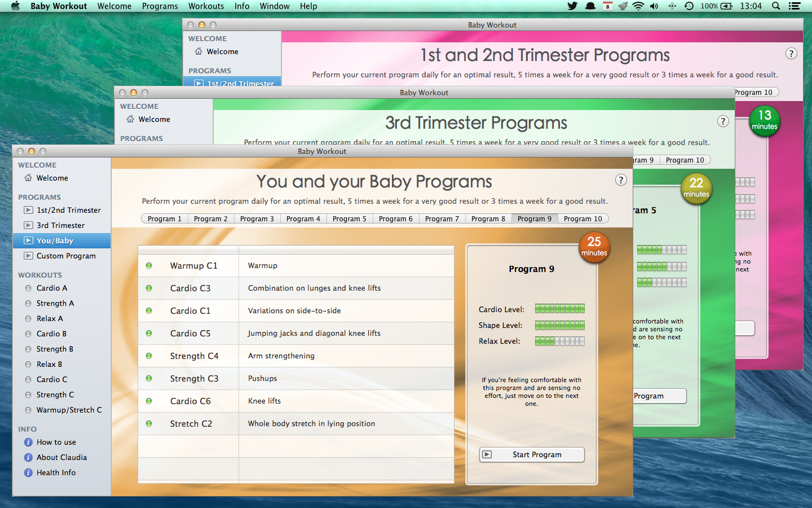Click play icon beside 1st/2nd Trimester

[28, 210]
